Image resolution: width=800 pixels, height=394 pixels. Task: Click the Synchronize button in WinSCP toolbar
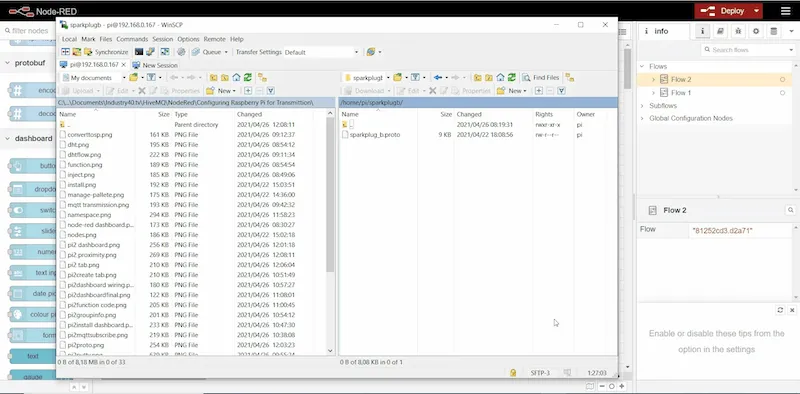(x=106, y=52)
